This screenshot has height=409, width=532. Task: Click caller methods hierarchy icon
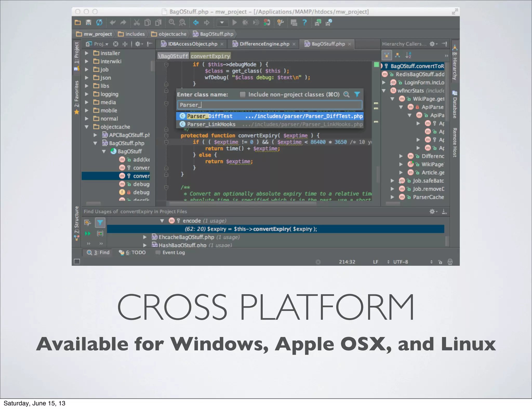click(387, 55)
